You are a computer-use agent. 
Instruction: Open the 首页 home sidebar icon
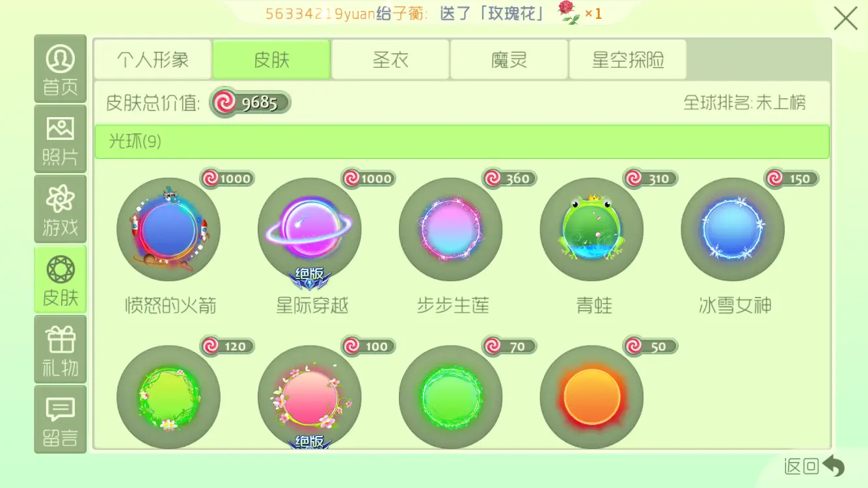click(60, 69)
